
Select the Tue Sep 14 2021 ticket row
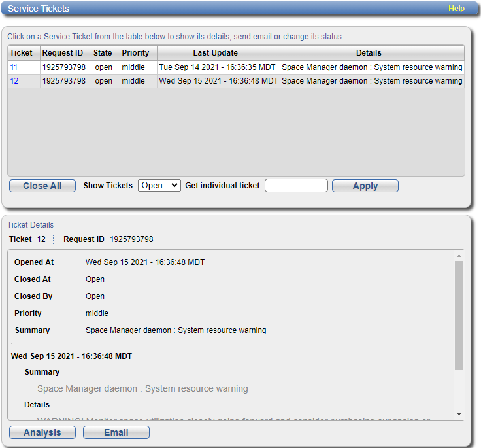[x=218, y=67]
